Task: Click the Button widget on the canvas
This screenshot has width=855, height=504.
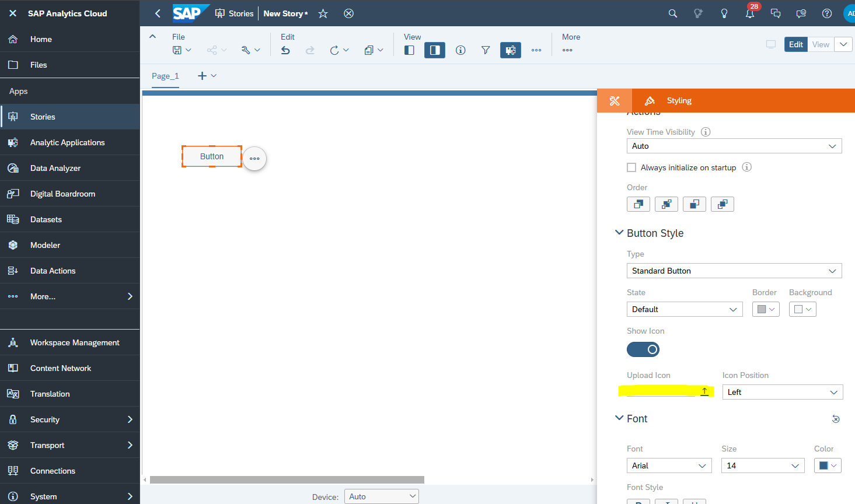Action: coord(212,156)
